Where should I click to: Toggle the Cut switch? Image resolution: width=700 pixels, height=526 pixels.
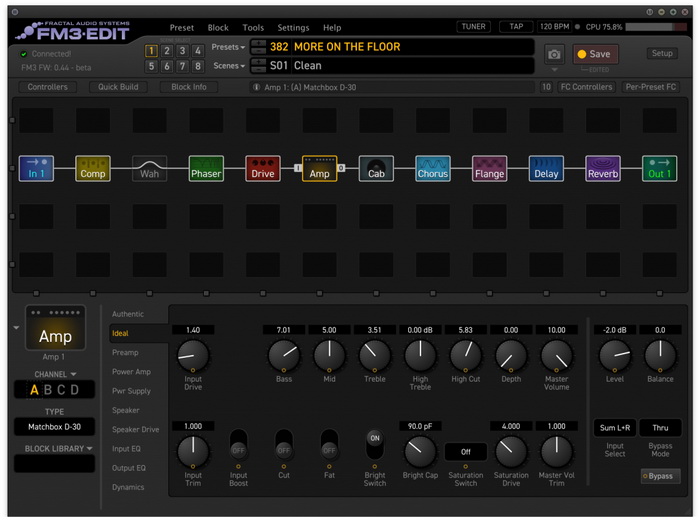tap(284, 445)
